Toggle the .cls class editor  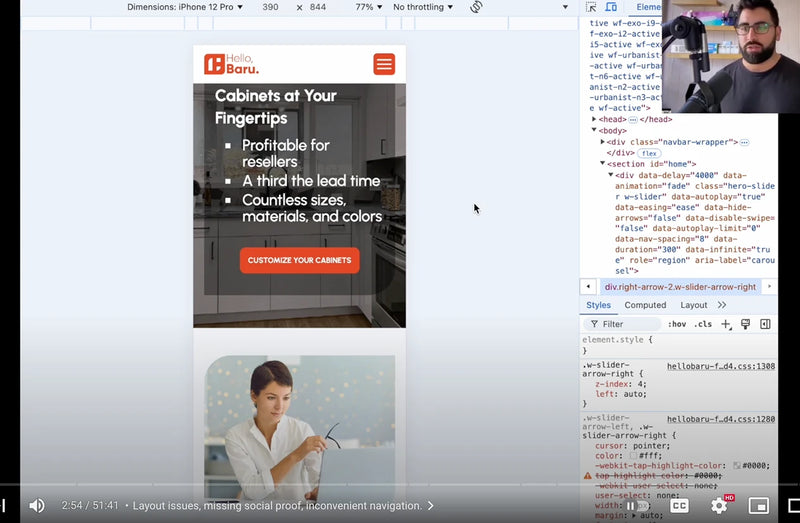(x=703, y=324)
